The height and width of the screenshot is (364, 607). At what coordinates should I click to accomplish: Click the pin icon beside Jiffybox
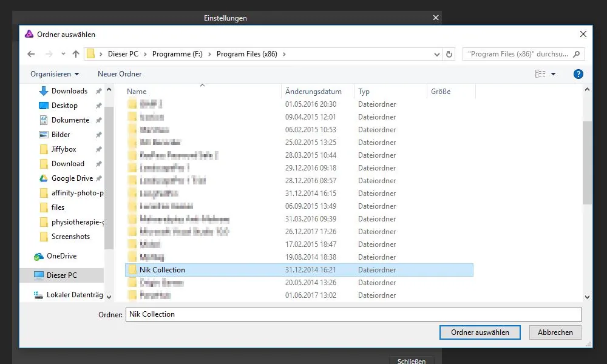click(99, 149)
